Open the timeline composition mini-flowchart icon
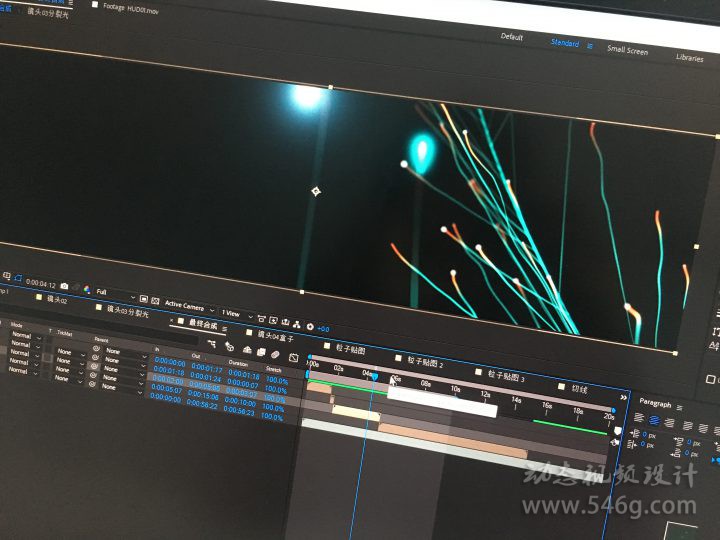Screen dimensions: 720x540 [x=211, y=341]
